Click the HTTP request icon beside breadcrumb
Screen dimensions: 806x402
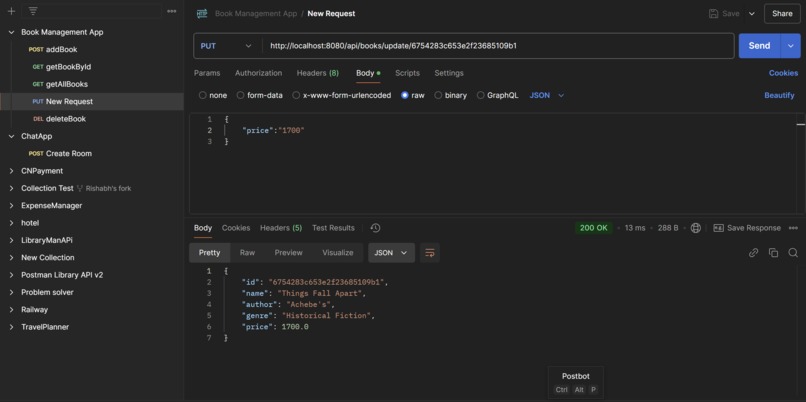tap(202, 14)
